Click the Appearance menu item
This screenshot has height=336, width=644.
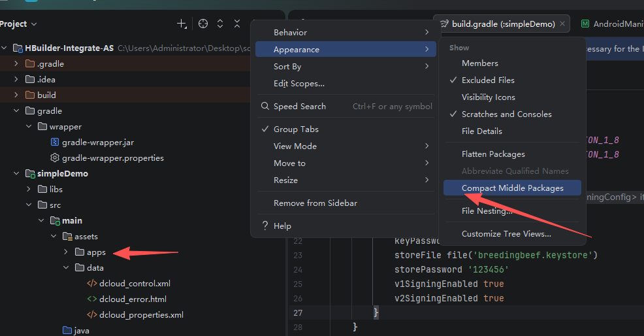click(345, 49)
